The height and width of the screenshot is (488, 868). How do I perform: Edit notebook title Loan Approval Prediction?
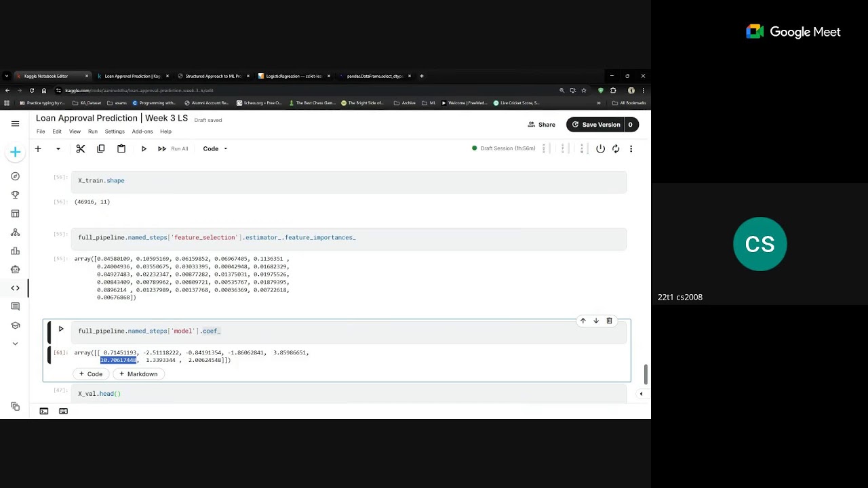point(112,118)
